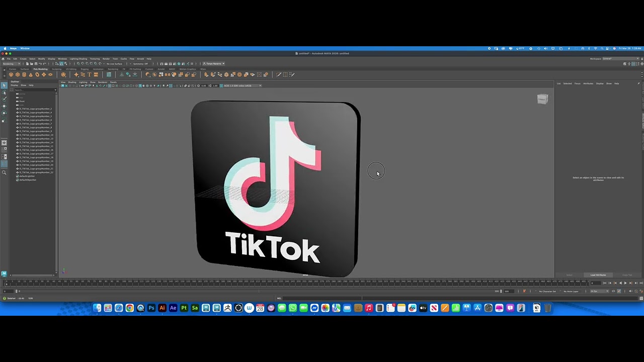Open the Rendering menu set dropdown
Viewport: 644px width, 362px height.
(x=12, y=64)
